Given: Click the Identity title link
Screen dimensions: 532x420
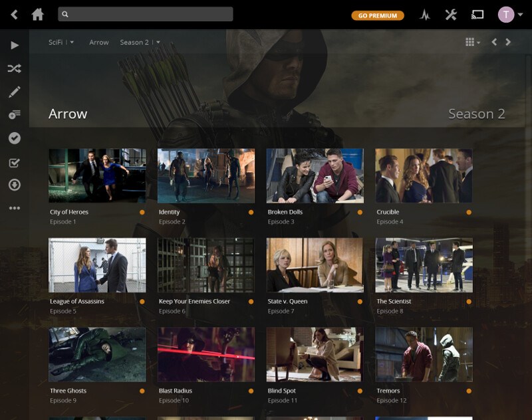Looking at the screenshot, I should coord(170,212).
